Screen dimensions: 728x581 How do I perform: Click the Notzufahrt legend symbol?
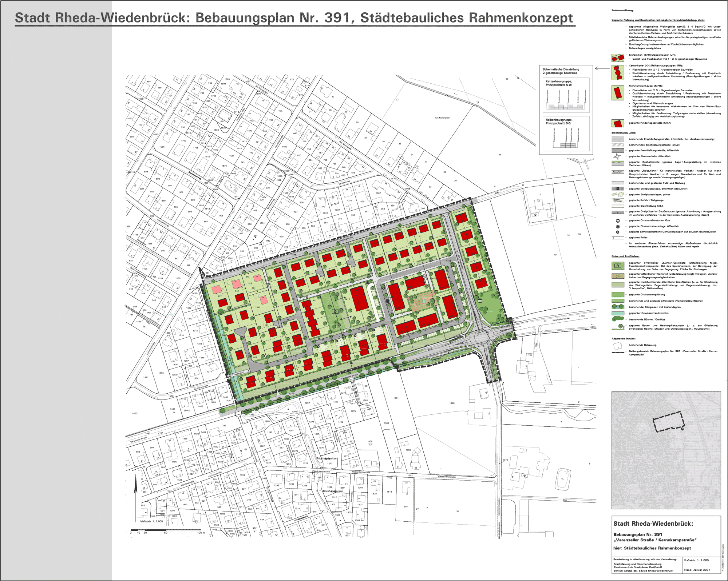click(x=617, y=172)
